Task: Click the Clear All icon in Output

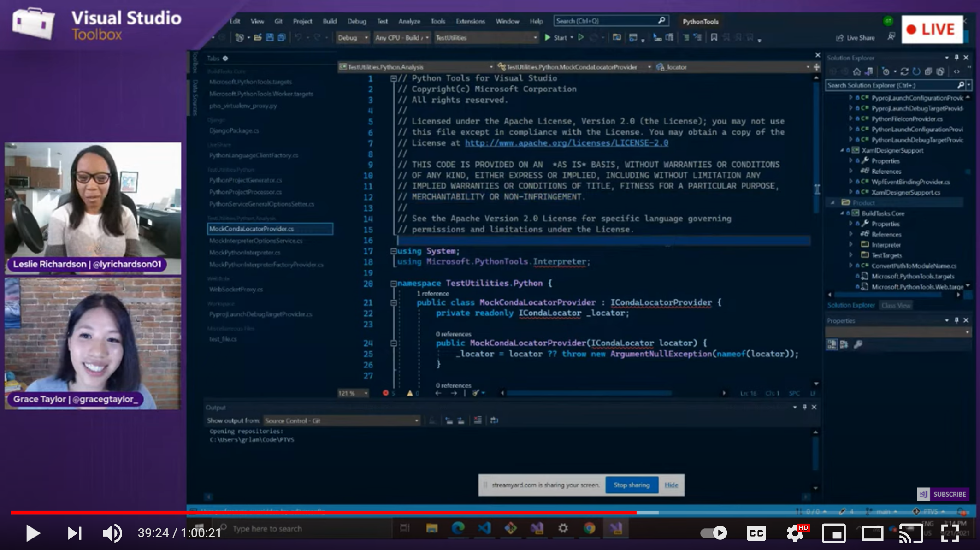Action: 478,420
